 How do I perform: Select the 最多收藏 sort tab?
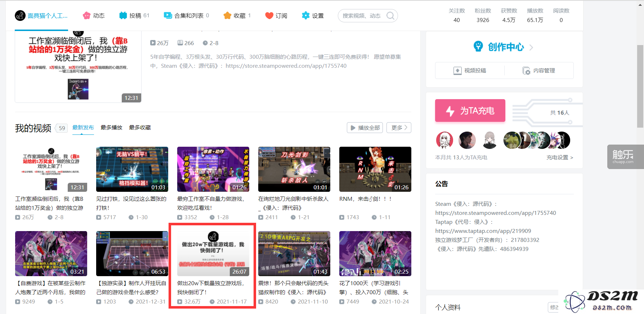tap(140, 128)
